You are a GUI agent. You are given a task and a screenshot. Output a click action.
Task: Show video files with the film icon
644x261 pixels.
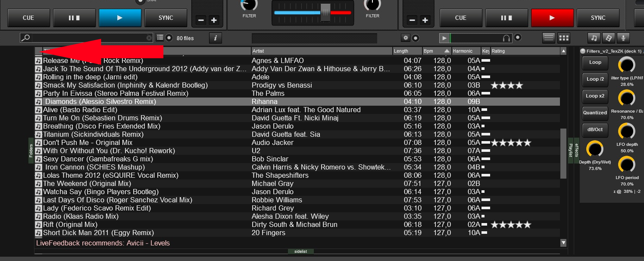point(608,38)
